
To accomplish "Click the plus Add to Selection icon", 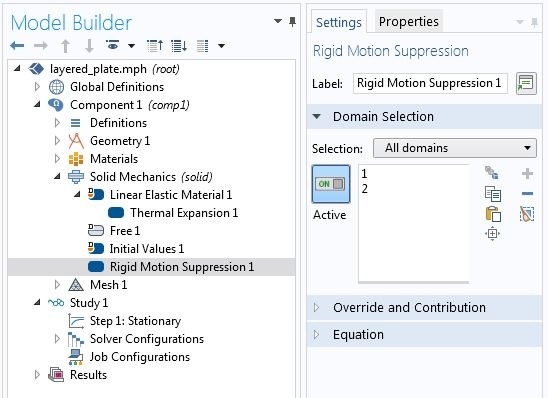I will tap(527, 174).
